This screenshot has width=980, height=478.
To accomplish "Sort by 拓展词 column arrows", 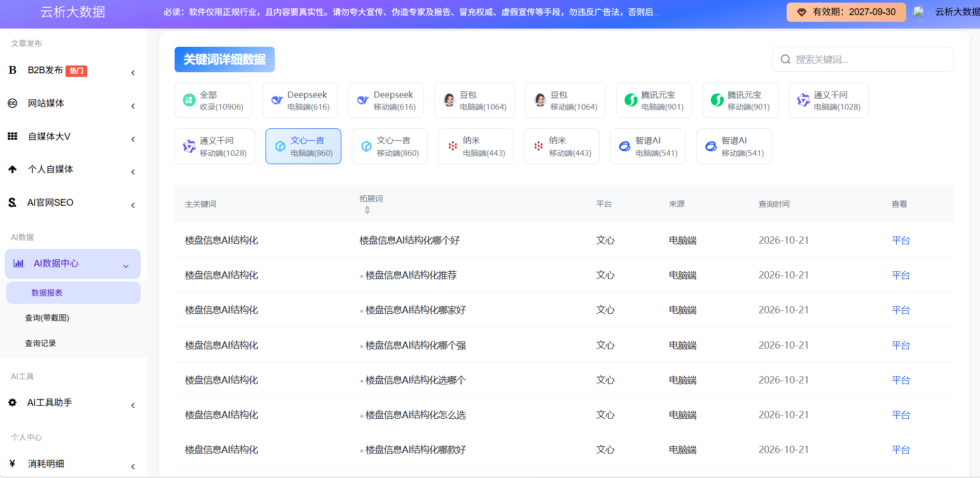I will point(367,210).
